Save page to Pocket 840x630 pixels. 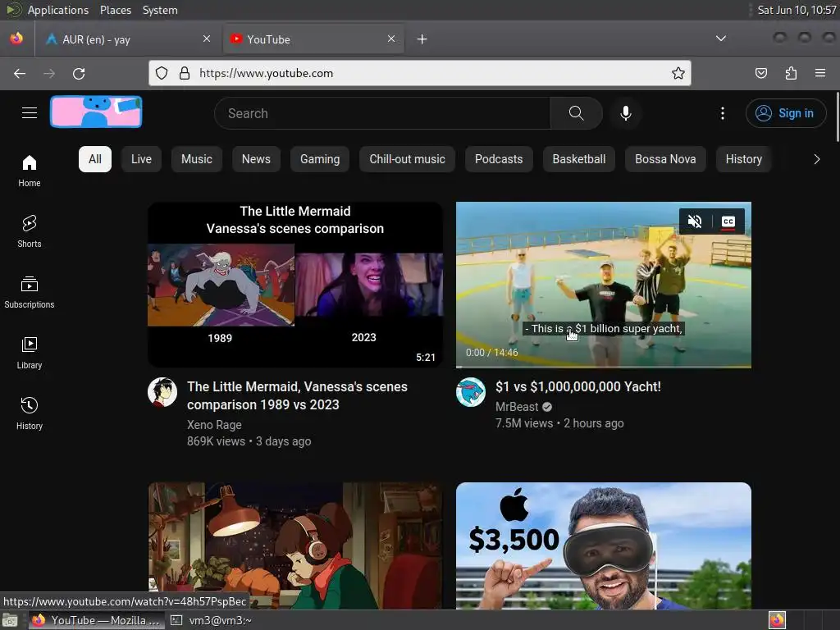[760, 73]
